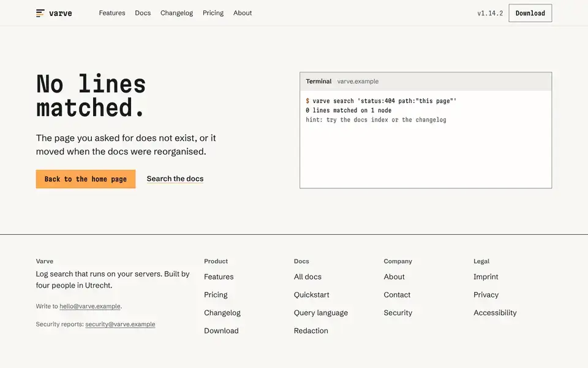This screenshot has width=588, height=368.
Task: Open Download in footer Product column
Action: pyautogui.click(x=221, y=331)
